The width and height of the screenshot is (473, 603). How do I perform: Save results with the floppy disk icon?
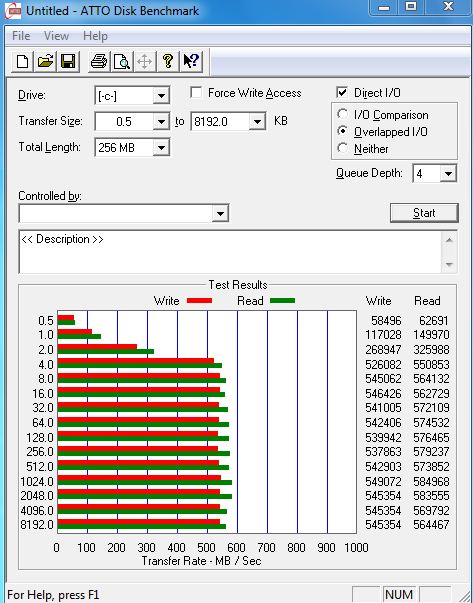point(68,62)
